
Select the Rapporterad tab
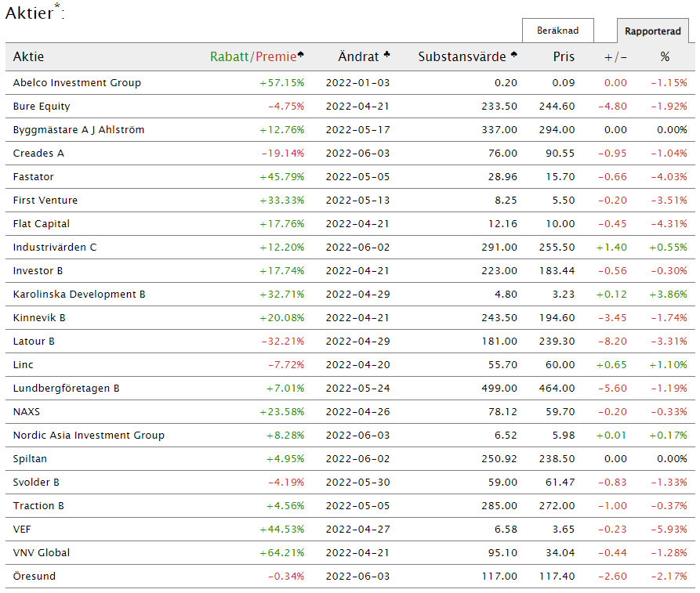click(x=652, y=31)
